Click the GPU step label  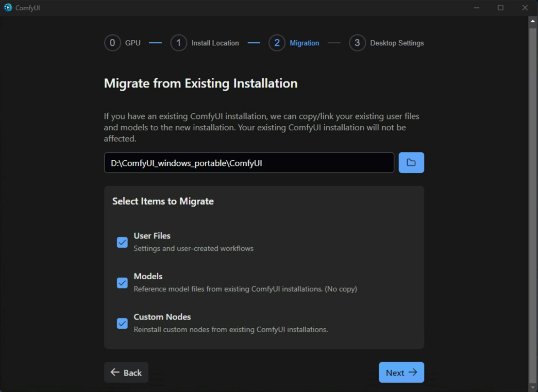coord(132,43)
